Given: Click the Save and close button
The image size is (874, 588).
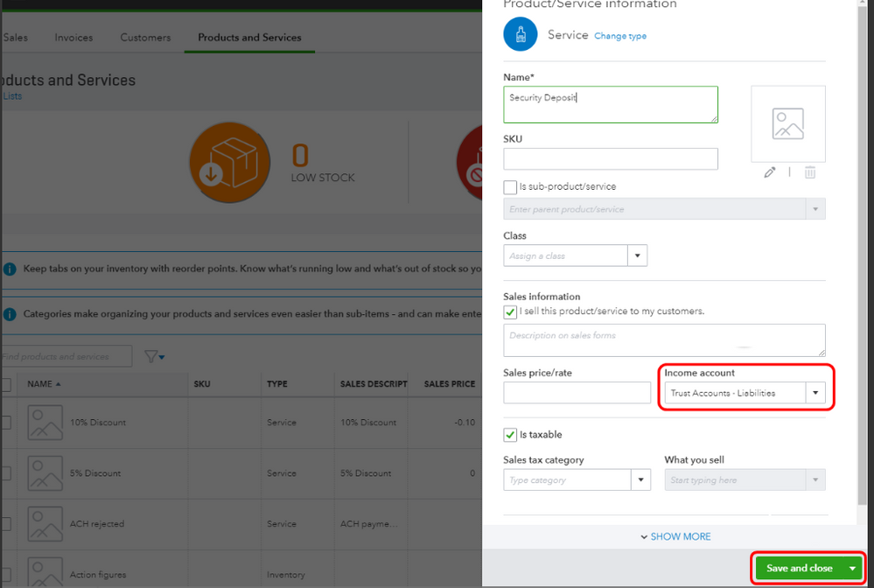Looking at the screenshot, I should [800, 568].
